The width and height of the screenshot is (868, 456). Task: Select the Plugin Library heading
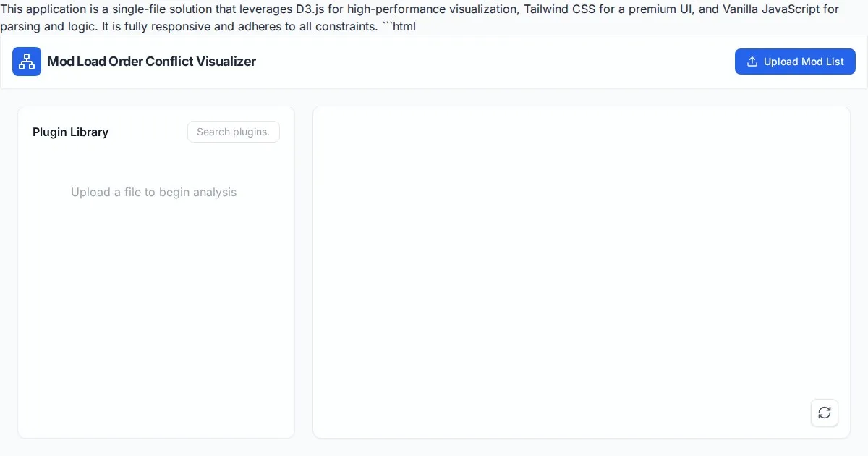tap(70, 132)
